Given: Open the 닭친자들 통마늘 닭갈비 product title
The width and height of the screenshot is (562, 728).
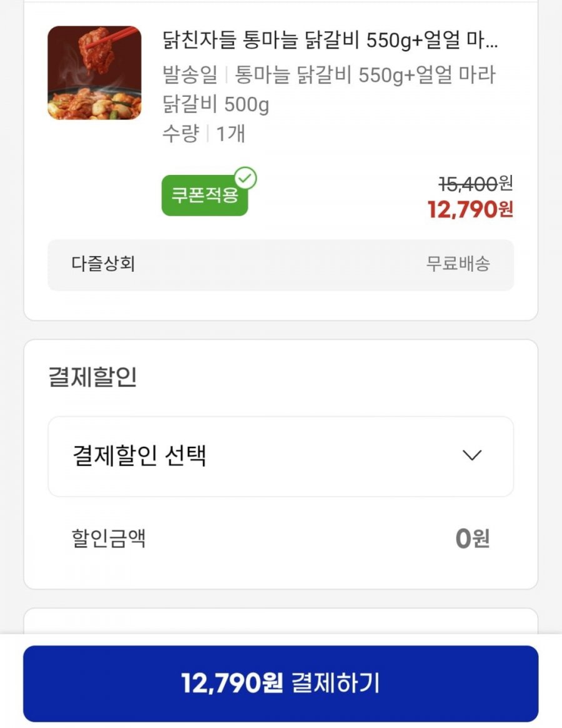Looking at the screenshot, I should pyautogui.click(x=330, y=41).
